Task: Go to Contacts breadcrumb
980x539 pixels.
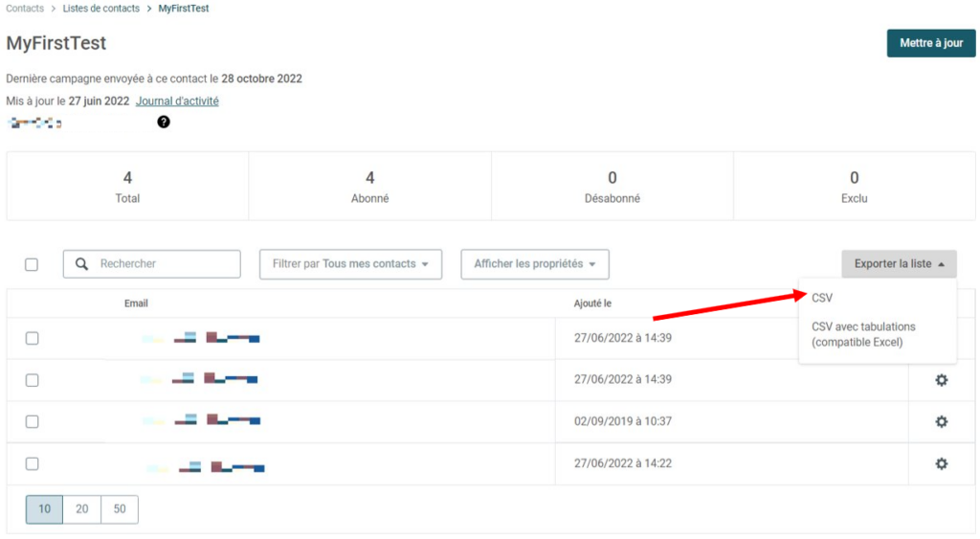Action: click(x=25, y=8)
